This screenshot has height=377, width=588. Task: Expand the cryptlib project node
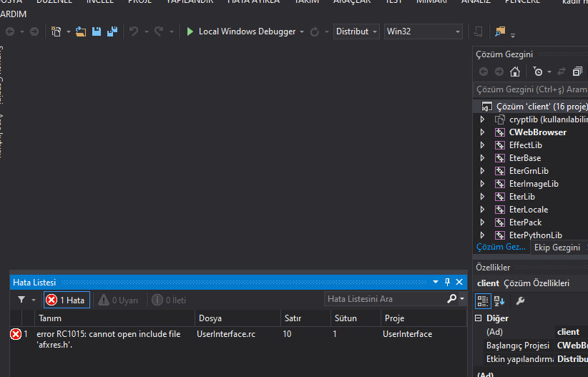pyautogui.click(x=483, y=119)
